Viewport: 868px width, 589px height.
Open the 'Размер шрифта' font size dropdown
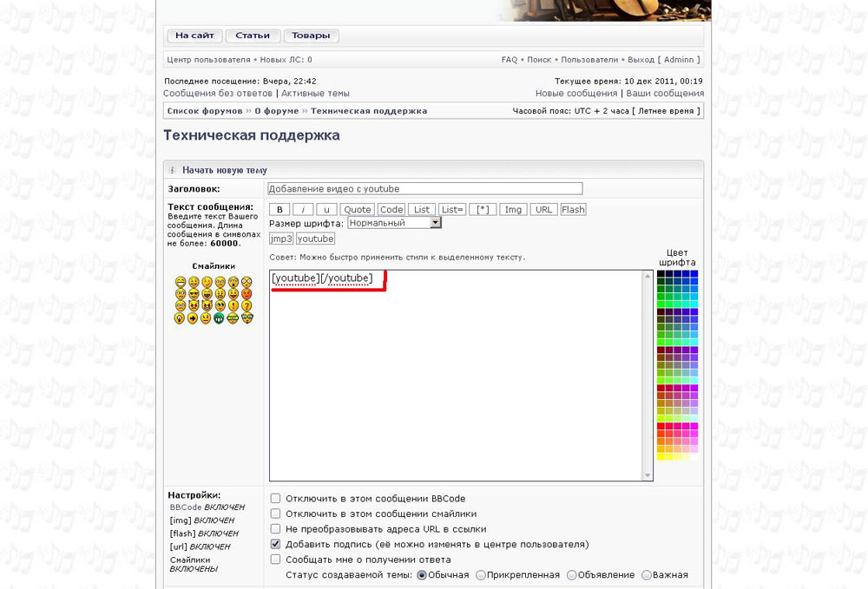click(395, 223)
